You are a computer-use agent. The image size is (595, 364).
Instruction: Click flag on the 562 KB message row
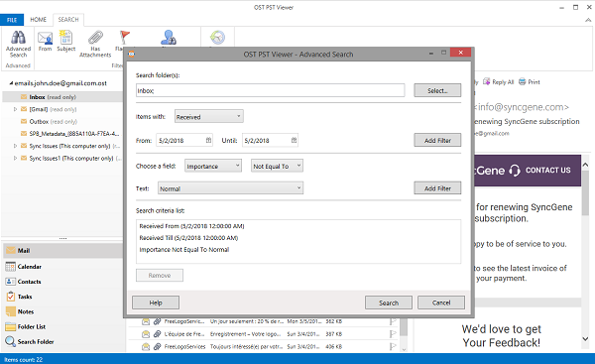[x=393, y=321]
